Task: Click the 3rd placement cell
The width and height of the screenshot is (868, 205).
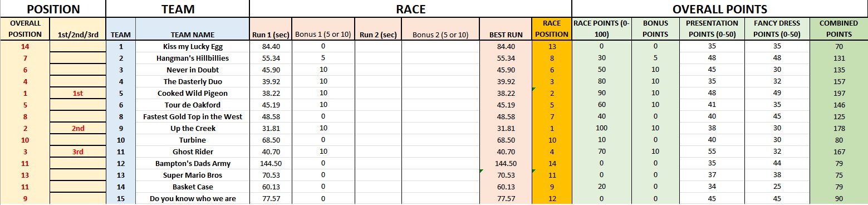Action: click(77, 152)
